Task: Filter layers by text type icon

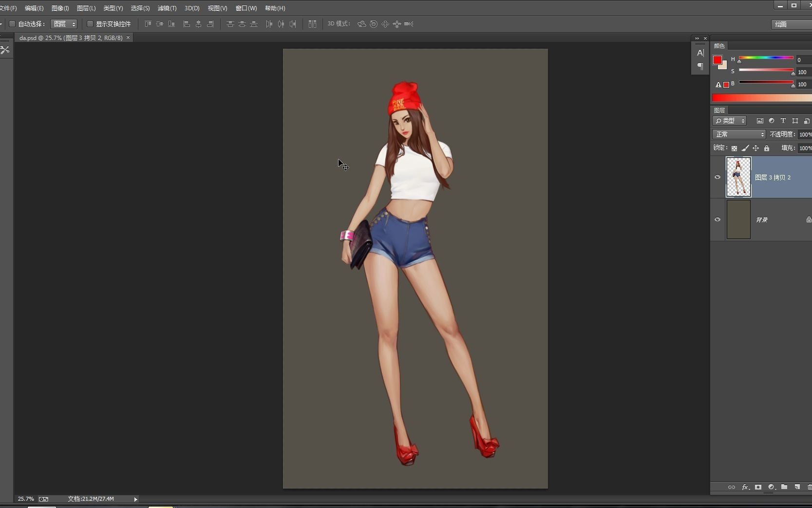Action: coord(783,120)
